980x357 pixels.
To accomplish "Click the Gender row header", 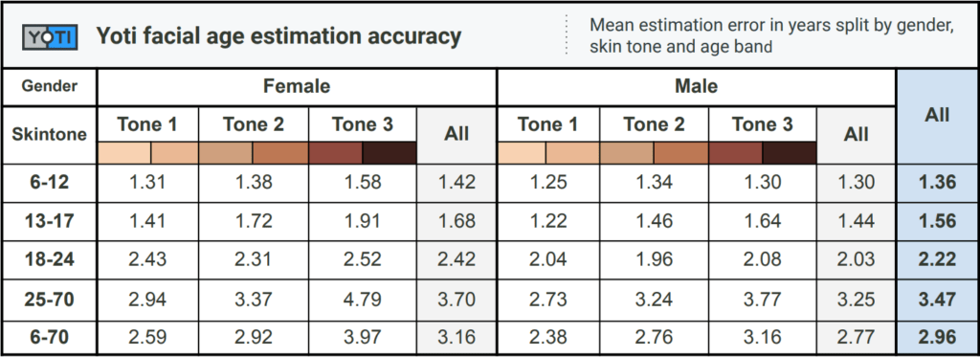I will (x=50, y=86).
